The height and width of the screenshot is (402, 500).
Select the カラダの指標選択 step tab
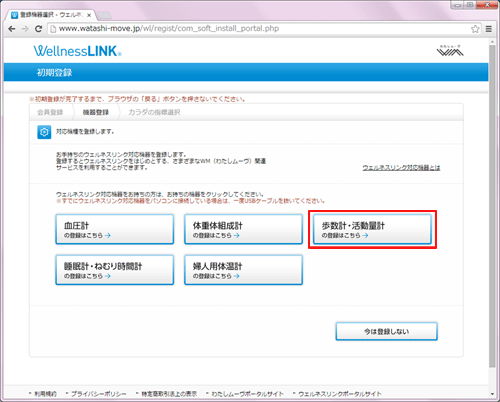(154, 112)
